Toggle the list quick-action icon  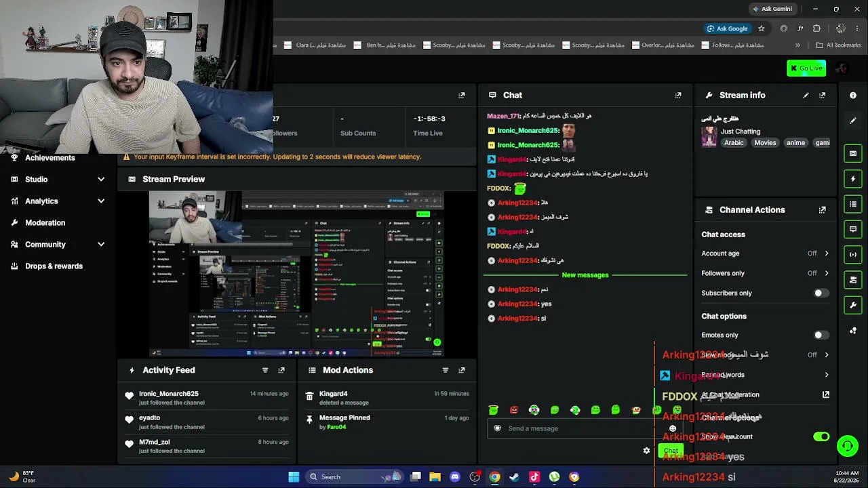tap(853, 204)
